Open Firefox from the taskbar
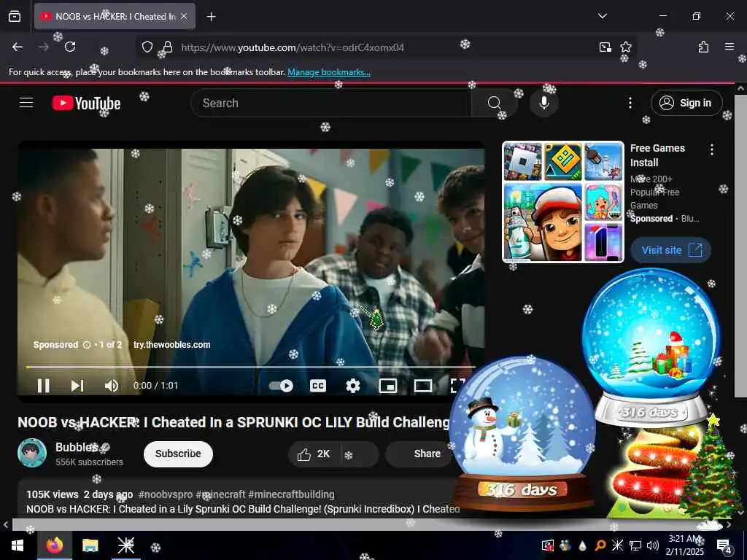 point(55,545)
